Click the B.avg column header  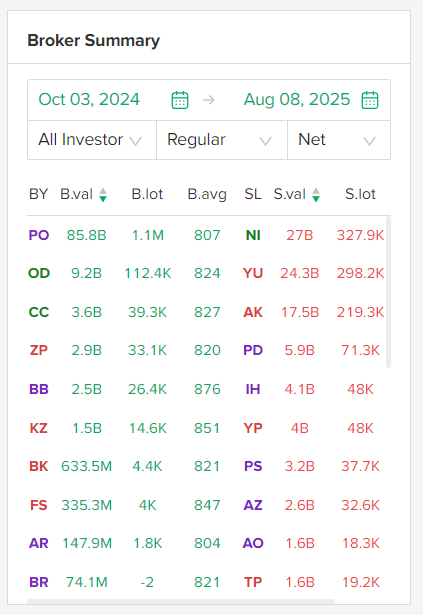(x=207, y=194)
